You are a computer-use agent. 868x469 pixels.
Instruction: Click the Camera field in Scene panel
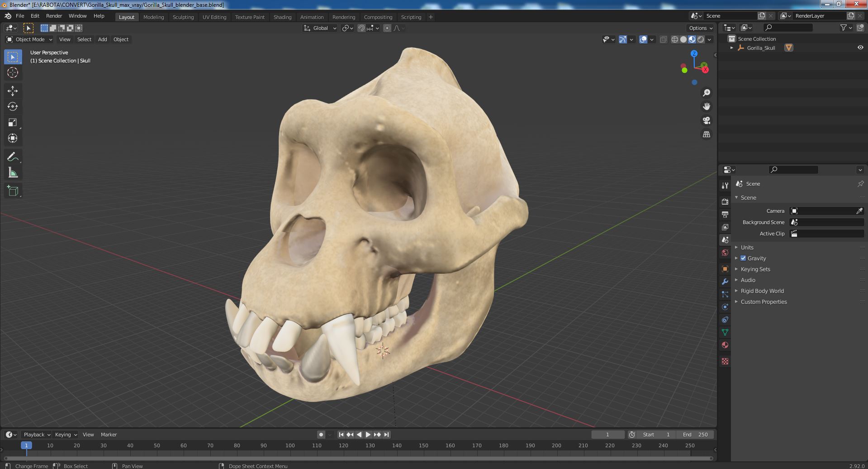827,211
